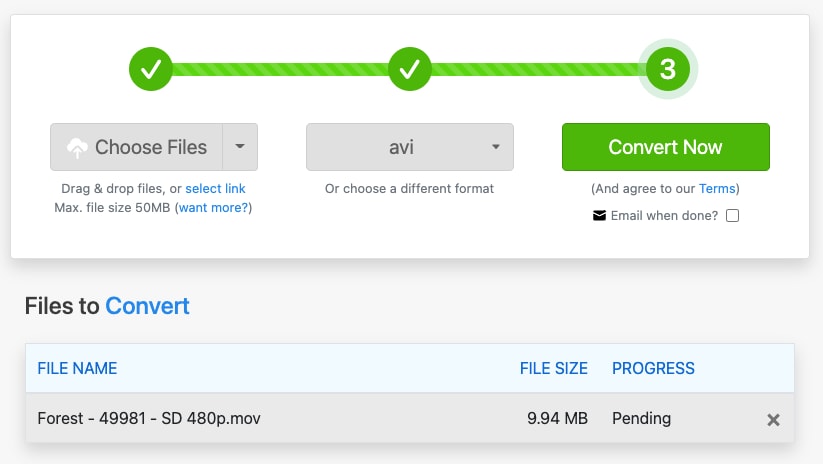The width and height of the screenshot is (823, 464).
Task: Click the second step checkmark circle
Action: pos(409,69)
